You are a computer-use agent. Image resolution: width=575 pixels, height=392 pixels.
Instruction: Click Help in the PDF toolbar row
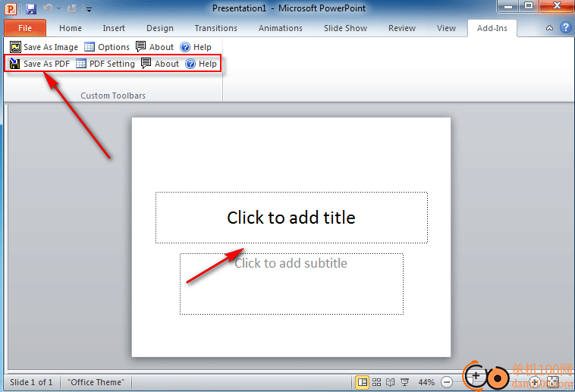pos(201,64)
